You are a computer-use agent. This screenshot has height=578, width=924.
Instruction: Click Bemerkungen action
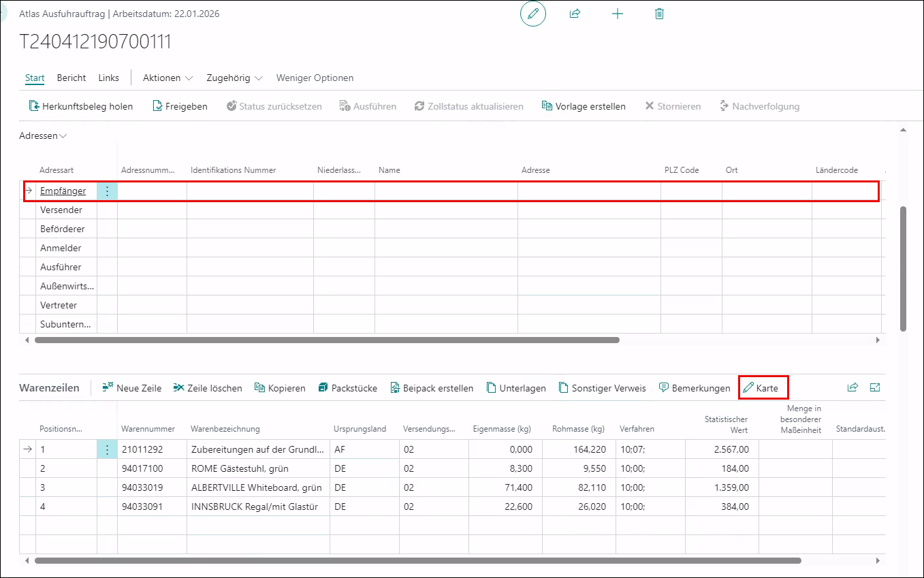pos(694,388)
